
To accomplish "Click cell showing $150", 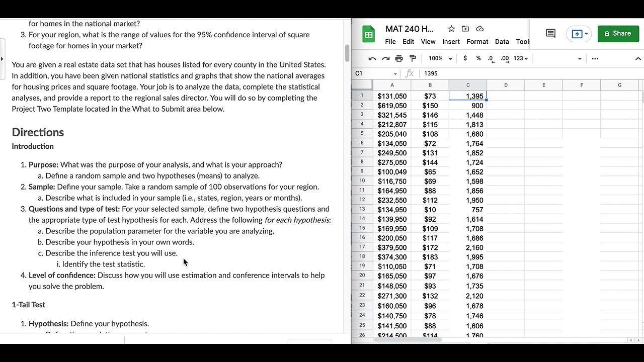I will [430, 106].
